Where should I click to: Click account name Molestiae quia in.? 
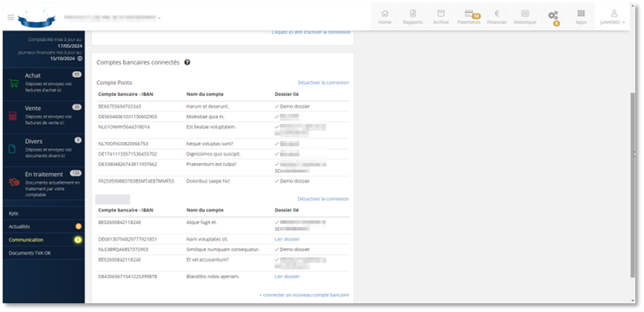tap(206, 117)
